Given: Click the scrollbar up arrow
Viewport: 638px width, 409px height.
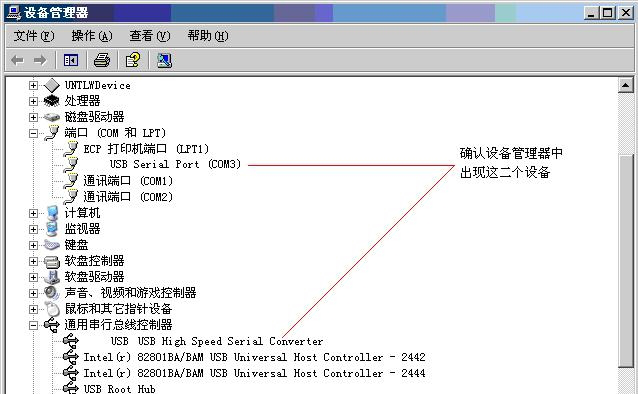Looking at the screenshot, I should click(625, 85).
